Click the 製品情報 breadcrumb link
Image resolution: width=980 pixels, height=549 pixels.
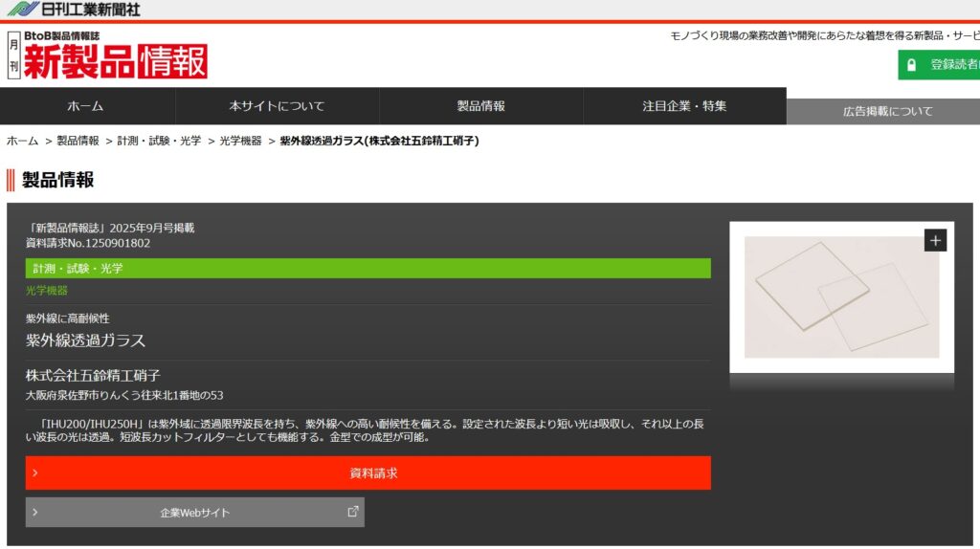point(78,142)
